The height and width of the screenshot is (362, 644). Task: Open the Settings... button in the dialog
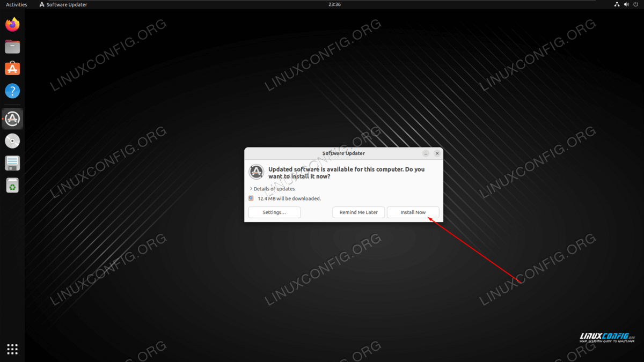[274, 212]
